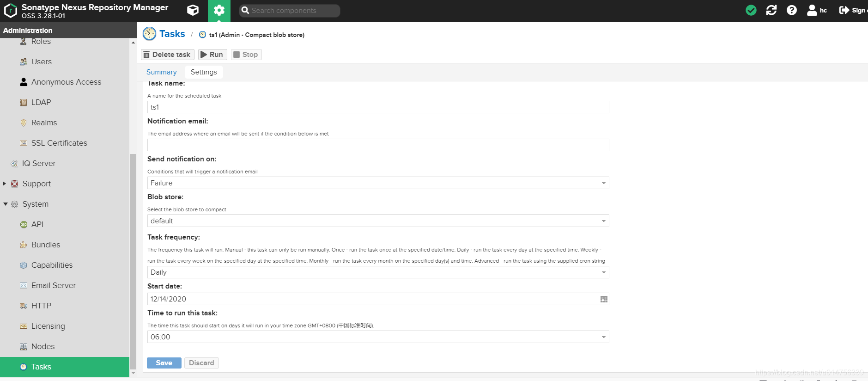Open the Task frequency dropdown
Viewport: 868px width, 381px height.
(603, 272)
